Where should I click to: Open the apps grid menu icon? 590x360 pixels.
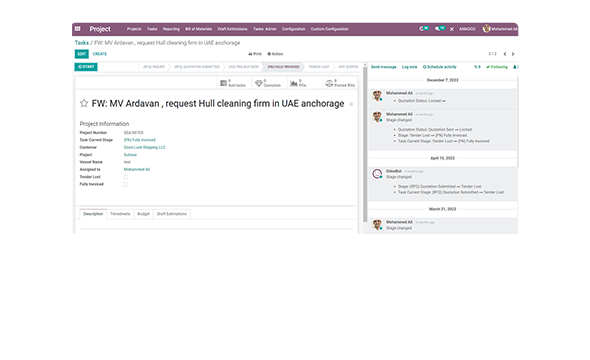pyautogui.click(x=78, y=29)
